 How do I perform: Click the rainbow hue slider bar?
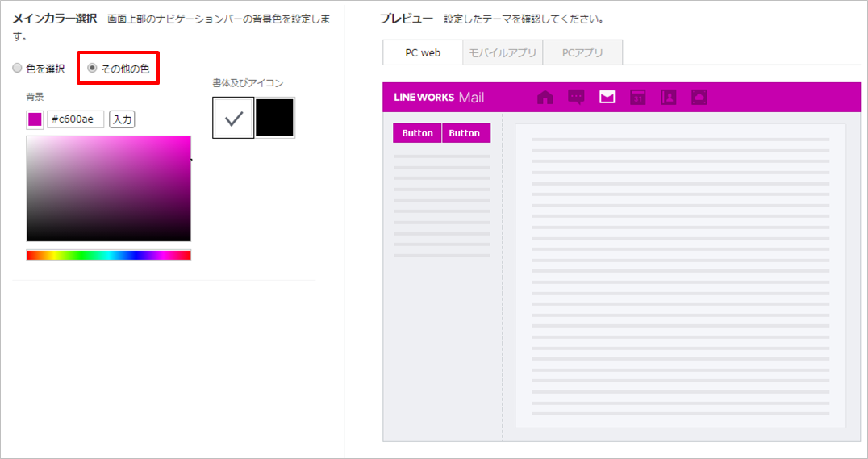tap(108, 255)
